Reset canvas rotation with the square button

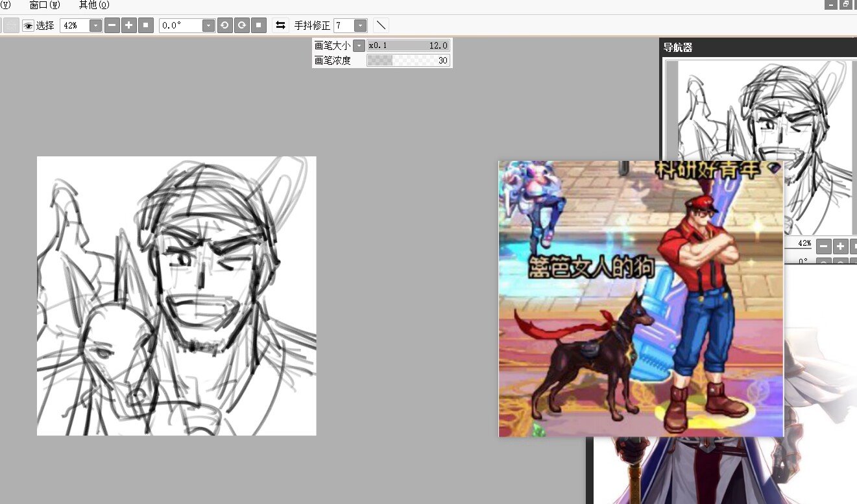pos(258,25)
